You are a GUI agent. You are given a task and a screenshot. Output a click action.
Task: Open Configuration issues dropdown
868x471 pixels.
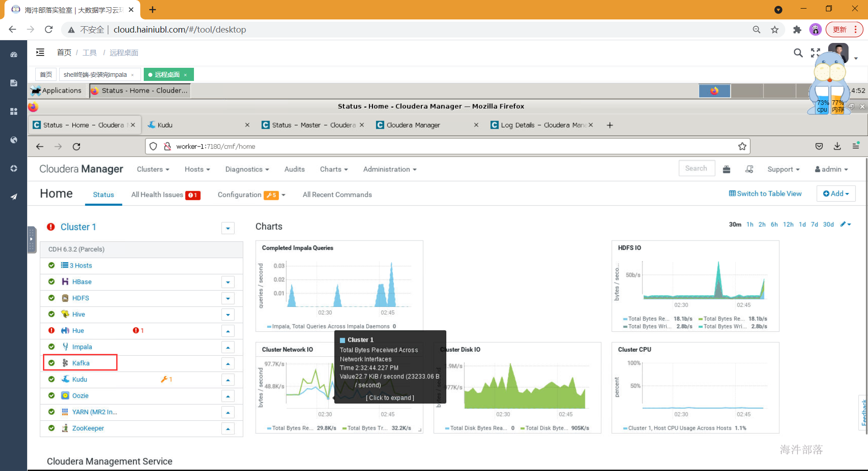(x=251, y=195)
